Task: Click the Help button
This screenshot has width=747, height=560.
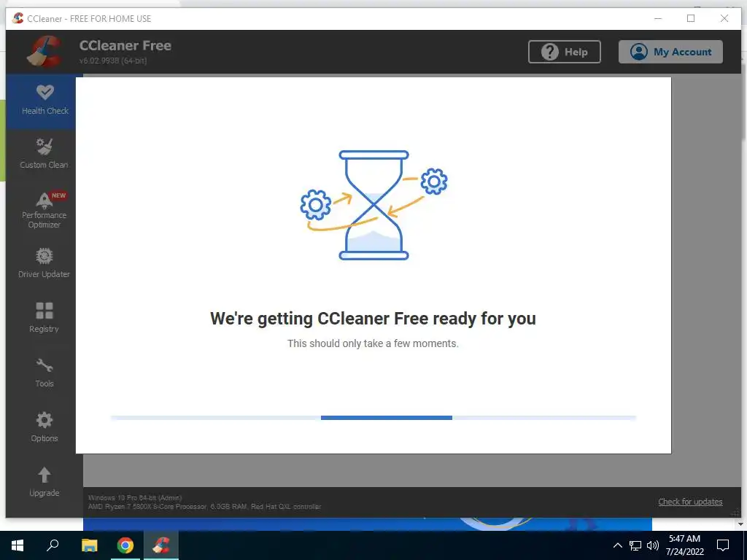Action: 564,52
